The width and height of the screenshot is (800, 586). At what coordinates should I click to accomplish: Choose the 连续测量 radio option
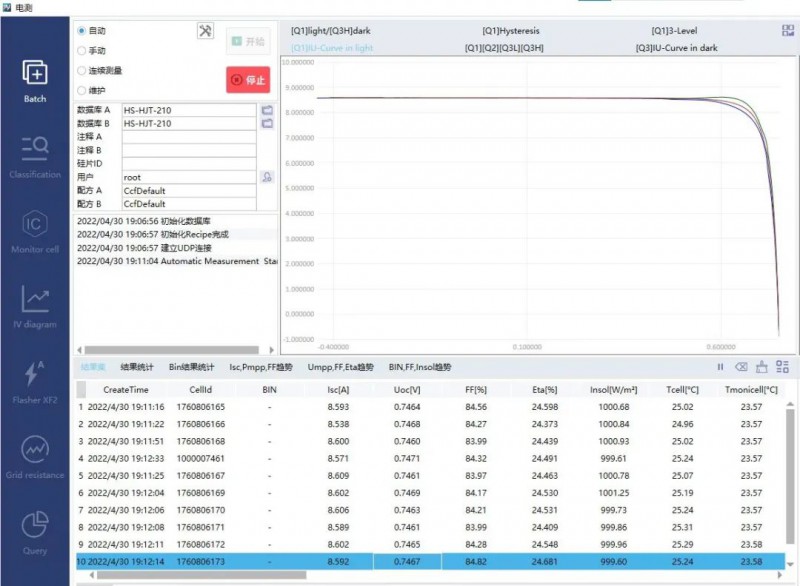[x=82, y=71]
